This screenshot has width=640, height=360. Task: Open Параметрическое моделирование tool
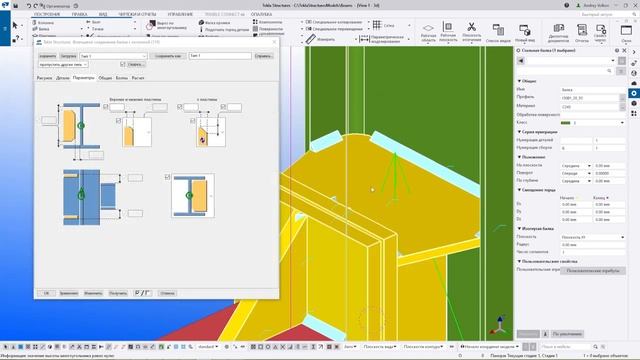[x=382, y=39]
